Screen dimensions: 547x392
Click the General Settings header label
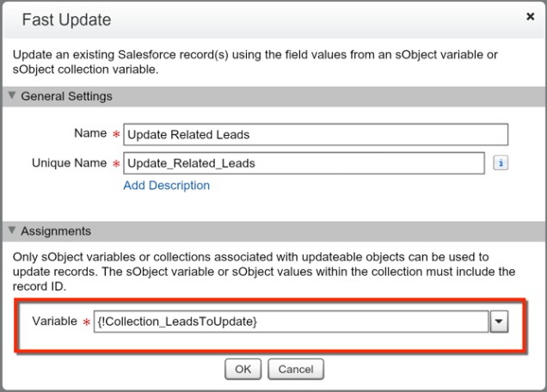tap(66, 96)
